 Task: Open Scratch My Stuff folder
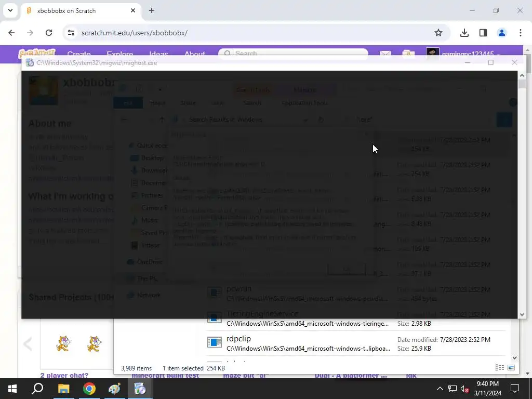pos(408,54)
